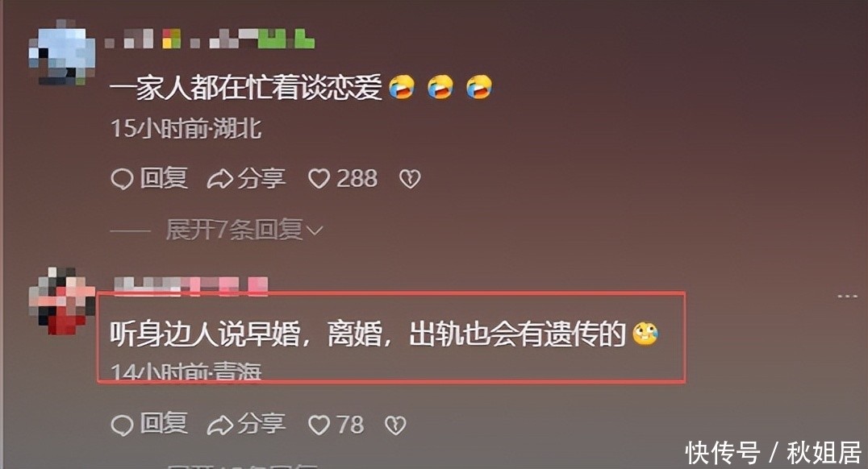Tap the broken-heart dislike icon beside 288
Viewport: 868px width, 469px height.
click(410, 179)
